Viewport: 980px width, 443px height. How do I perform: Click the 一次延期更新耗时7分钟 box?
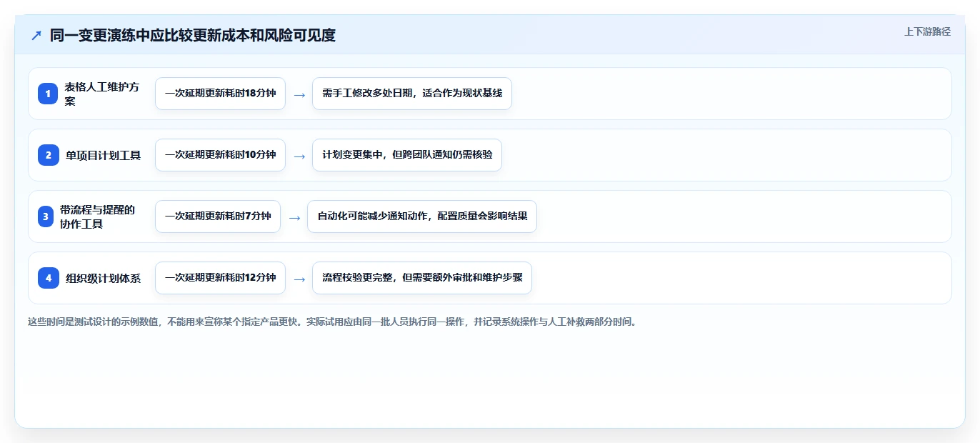click(x=218, y=216)
